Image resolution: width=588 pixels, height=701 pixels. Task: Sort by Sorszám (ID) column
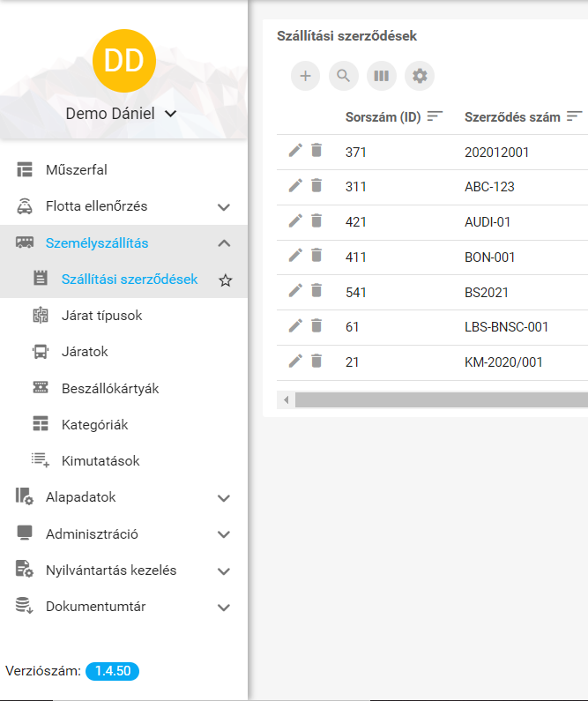[435, 116]
